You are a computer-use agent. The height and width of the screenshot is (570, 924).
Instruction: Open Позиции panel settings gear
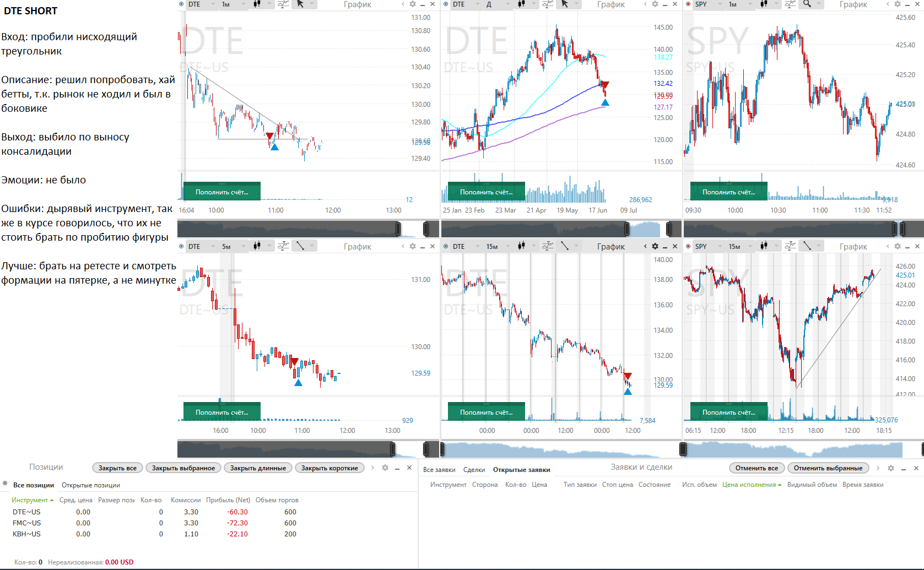point(385,468)
